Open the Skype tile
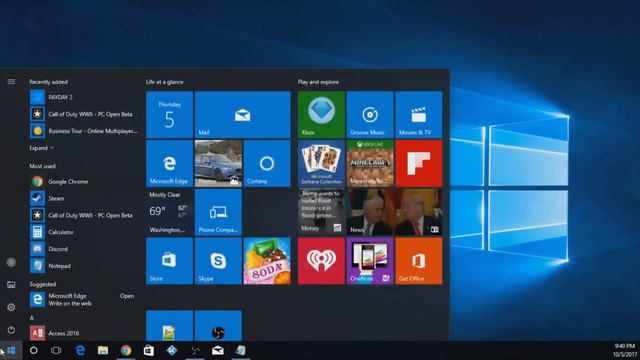 pyautogui.click(x=218, y=261)
